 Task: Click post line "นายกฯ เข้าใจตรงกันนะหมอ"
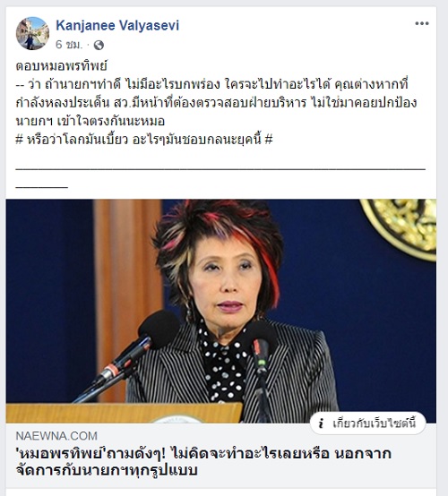pos(90,121)
